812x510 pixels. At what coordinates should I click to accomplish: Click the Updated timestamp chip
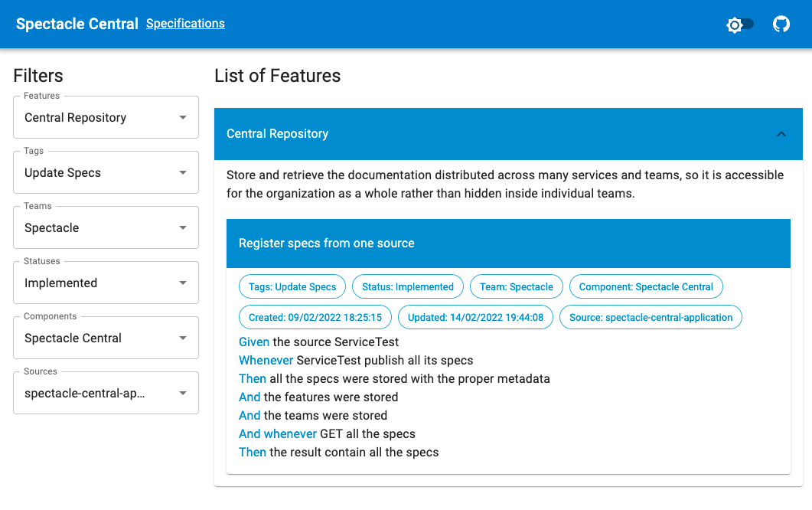(474, 316)
